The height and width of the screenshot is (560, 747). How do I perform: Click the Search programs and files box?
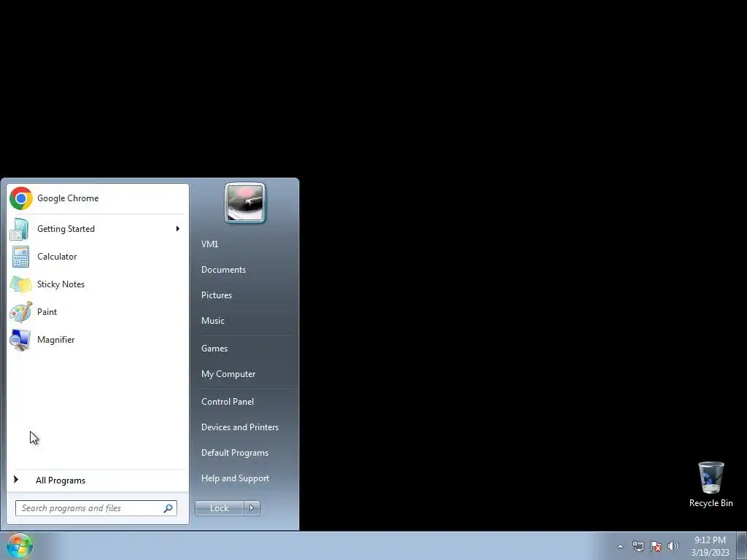click(x=96, y=508)
